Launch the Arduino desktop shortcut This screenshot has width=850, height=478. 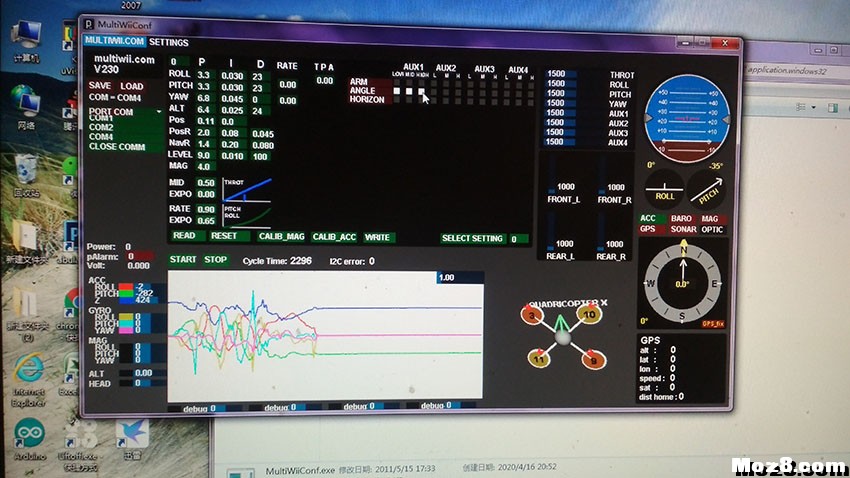click(30, 439)
